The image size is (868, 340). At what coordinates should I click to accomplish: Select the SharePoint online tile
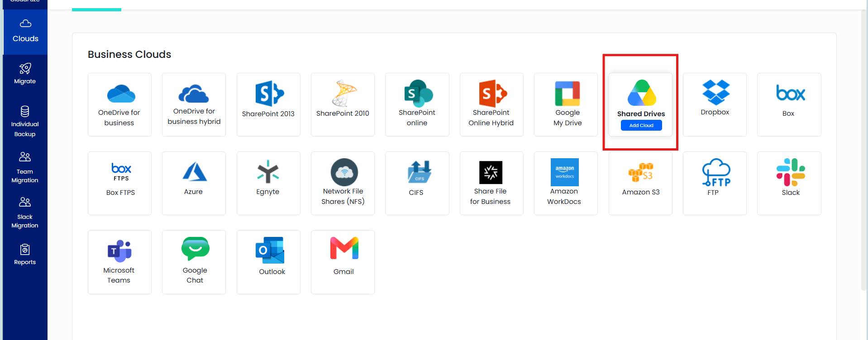tap(417, 104)
